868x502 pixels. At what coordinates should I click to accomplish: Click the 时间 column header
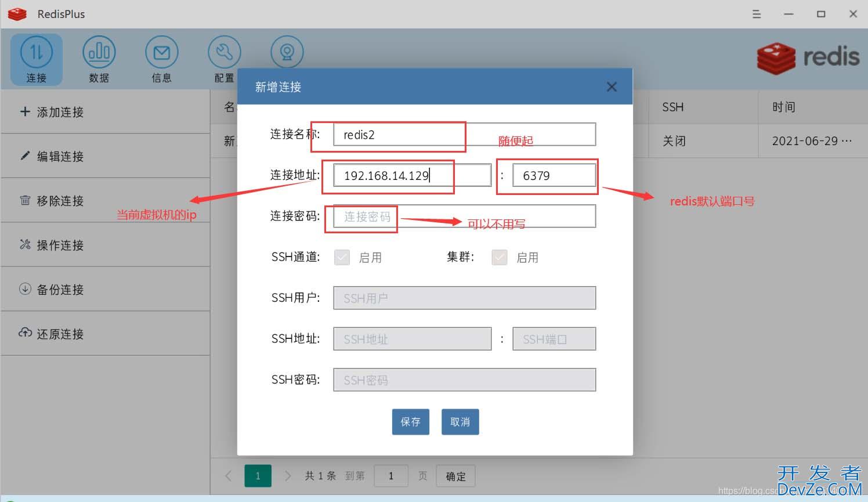tap(784, 107)
